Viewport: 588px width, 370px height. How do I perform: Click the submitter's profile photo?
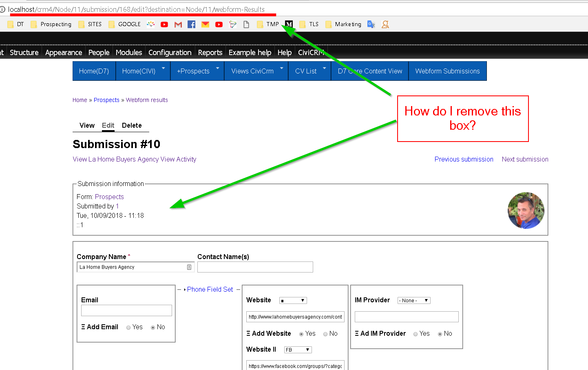(x=526, y=210)
